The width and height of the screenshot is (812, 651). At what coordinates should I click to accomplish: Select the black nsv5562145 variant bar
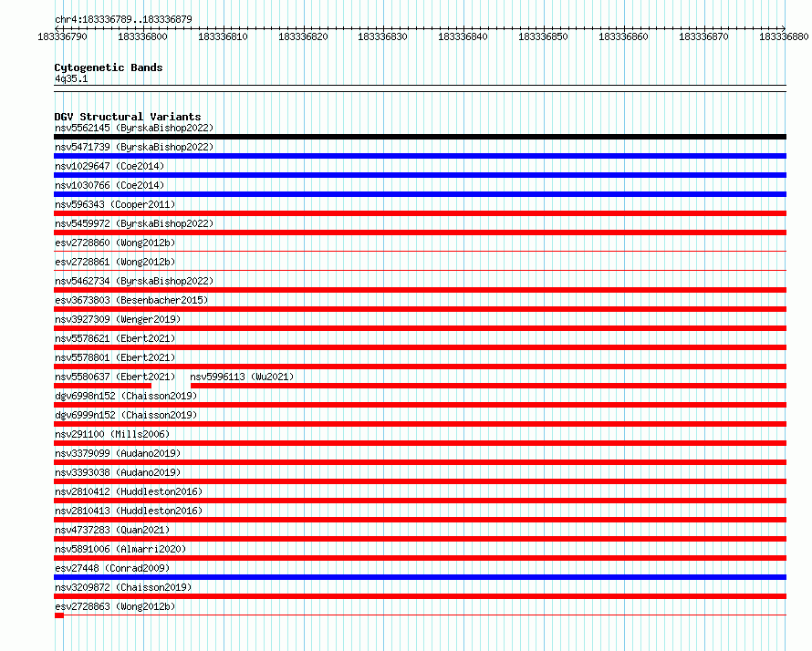pyautogui.click(x=420, y=137)
